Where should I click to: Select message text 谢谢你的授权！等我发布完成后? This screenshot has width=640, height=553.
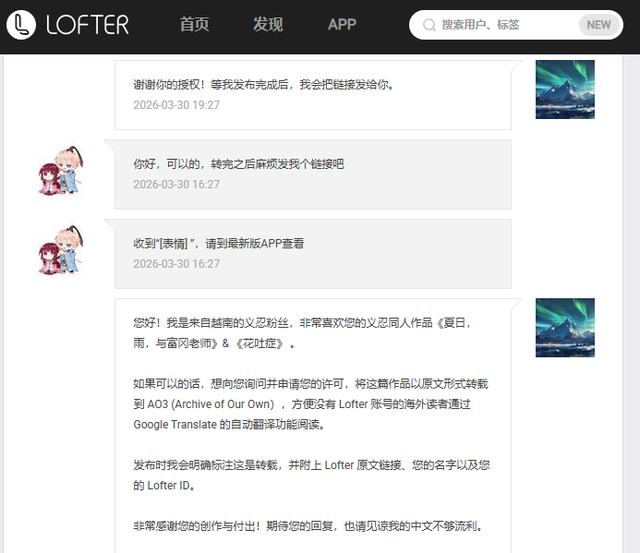211,84
